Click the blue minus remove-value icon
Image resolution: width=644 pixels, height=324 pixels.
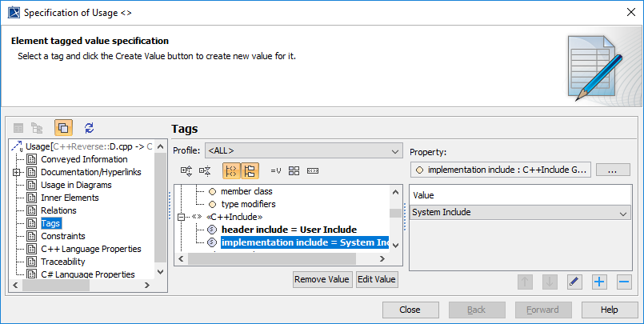pos(624,282)
